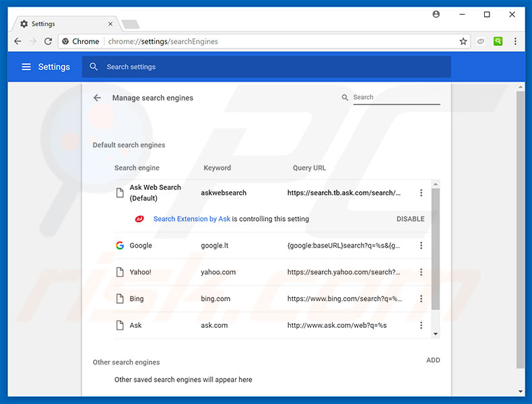Open the Search Extension by Ask link
This screenshot has height=404, width=532.
[x=192, y=219]
